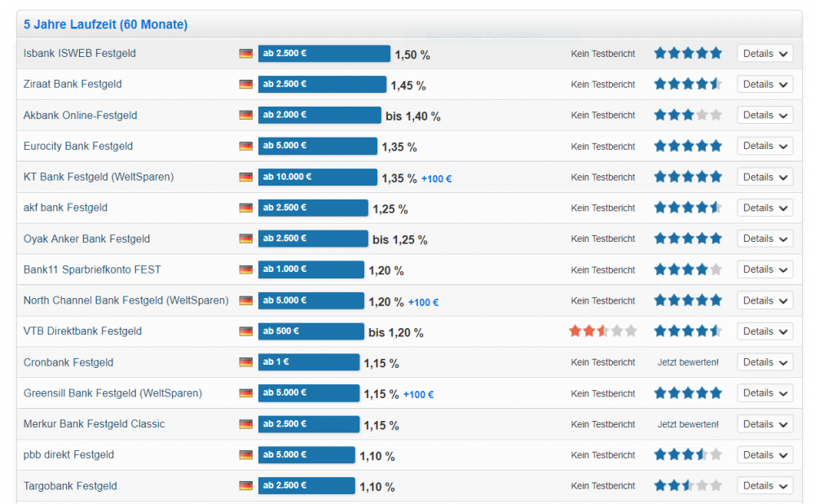Click the 1,10 % rate for pbb direkt Festgeld

377,456
